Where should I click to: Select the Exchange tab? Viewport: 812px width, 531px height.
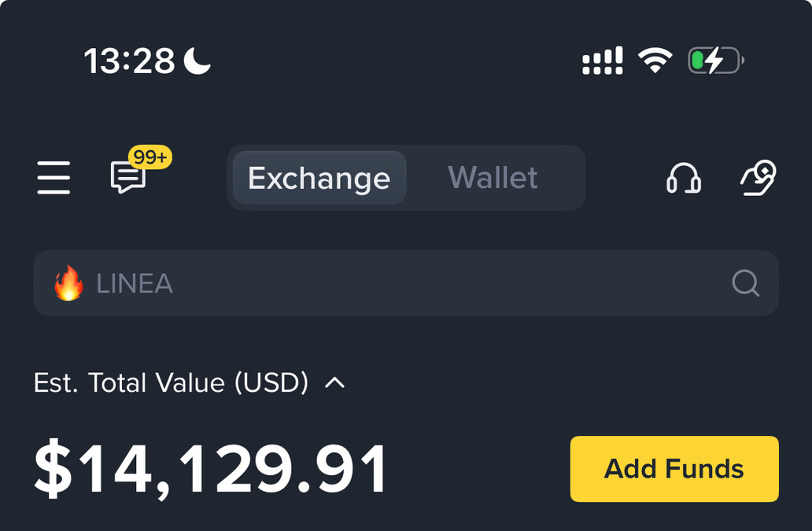(319, 178)
